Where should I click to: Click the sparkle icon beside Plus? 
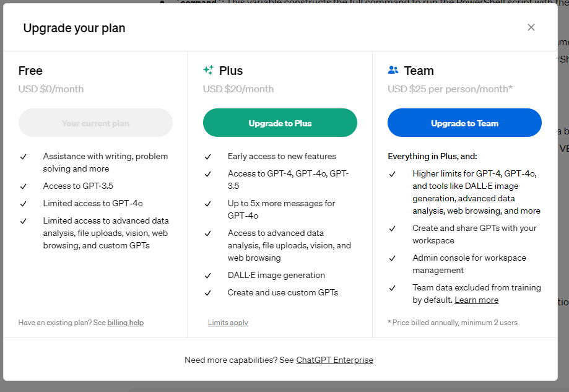click(x=209, y=71)
